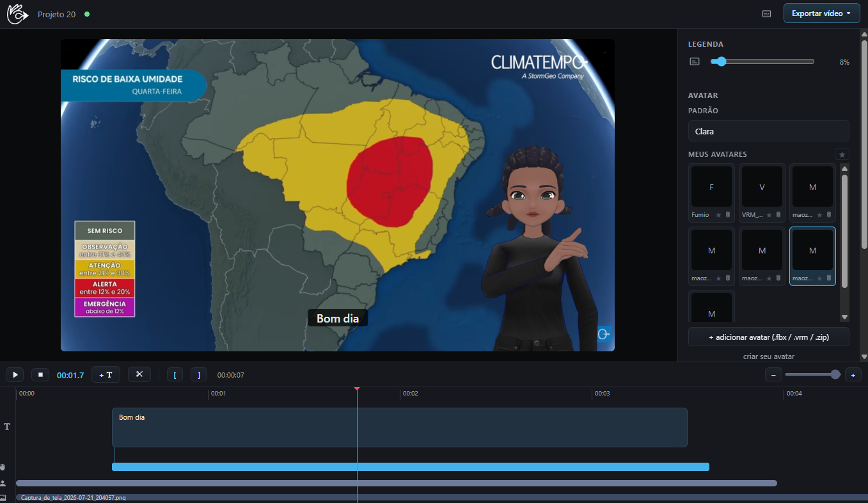The image size is (868, 503).
Task: Open the default avatar Clara selector
Action: (x=768, y=131)
